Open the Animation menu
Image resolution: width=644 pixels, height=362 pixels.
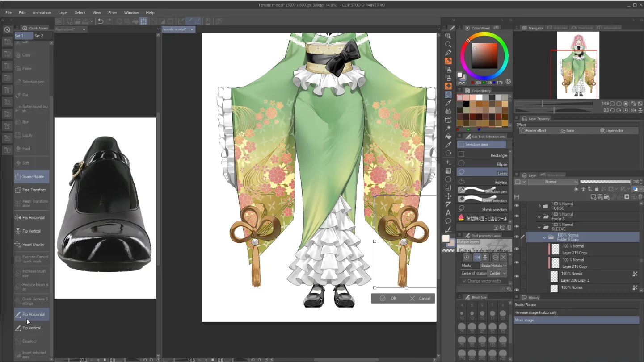coord(42,12)
